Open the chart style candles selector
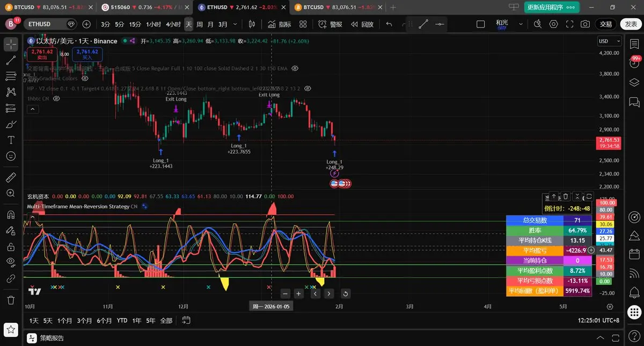Viewport: 644px width, 346px height. (252, 24)
